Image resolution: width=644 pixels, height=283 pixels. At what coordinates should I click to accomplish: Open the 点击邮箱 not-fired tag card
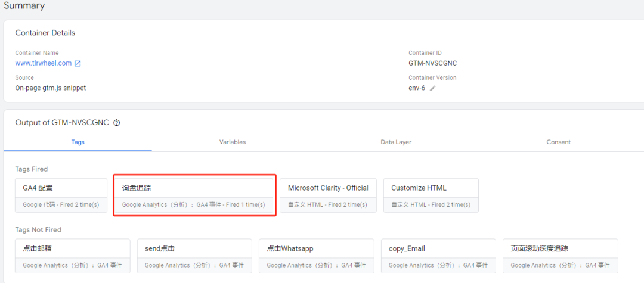(x=73, y=256)
